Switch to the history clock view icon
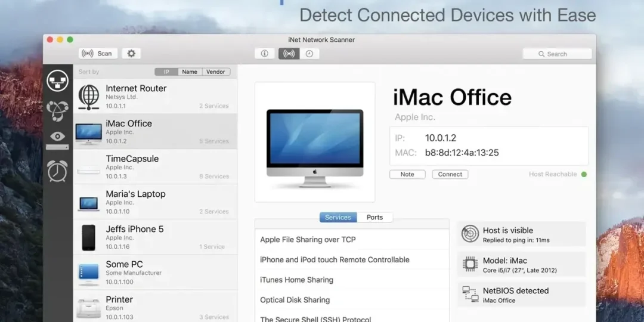This screenshot has height=322, width=644. 309,54
